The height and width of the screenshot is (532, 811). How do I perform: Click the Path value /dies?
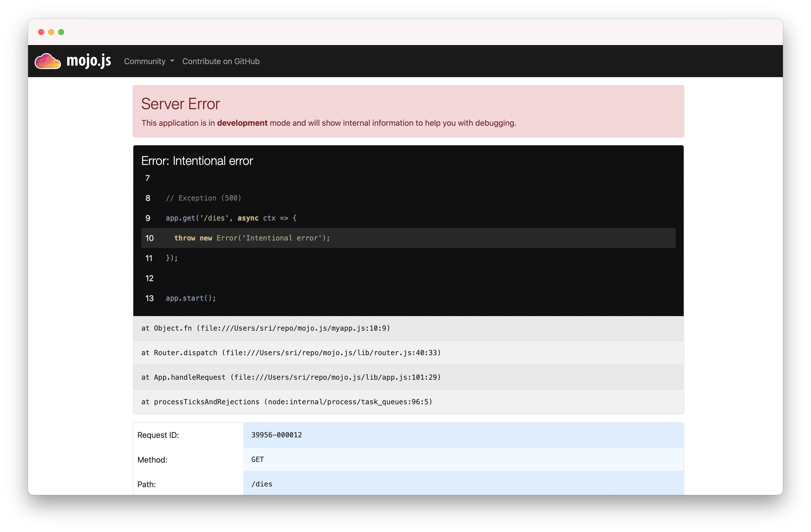(262, 484)
